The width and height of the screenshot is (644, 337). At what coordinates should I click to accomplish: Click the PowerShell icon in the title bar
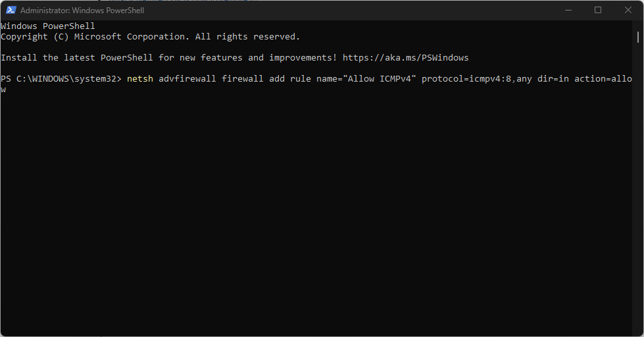point(10,10)
